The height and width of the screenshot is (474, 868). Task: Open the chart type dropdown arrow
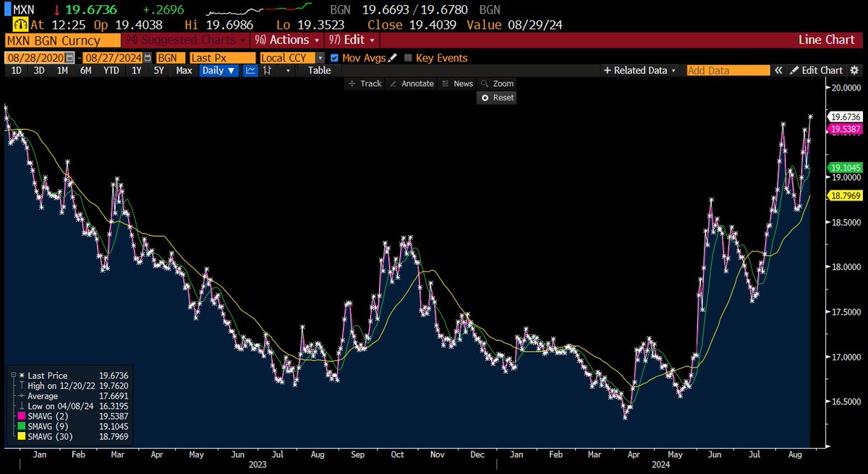288,70
